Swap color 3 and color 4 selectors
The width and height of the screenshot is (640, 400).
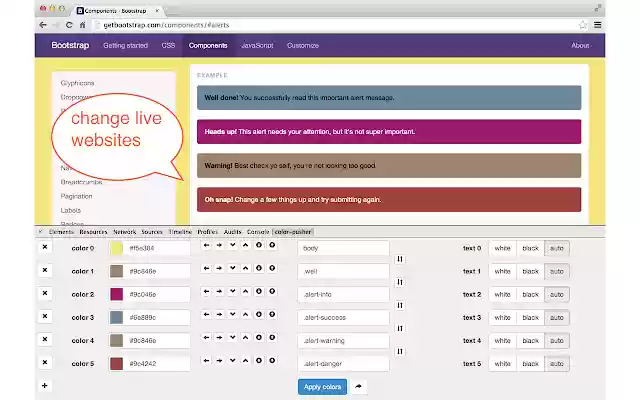coord(400,329)
